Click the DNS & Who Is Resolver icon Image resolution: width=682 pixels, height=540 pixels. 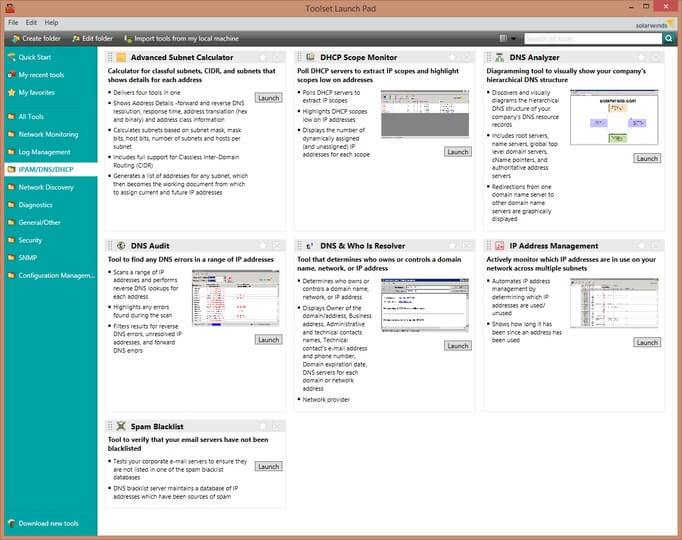(310, 246)
